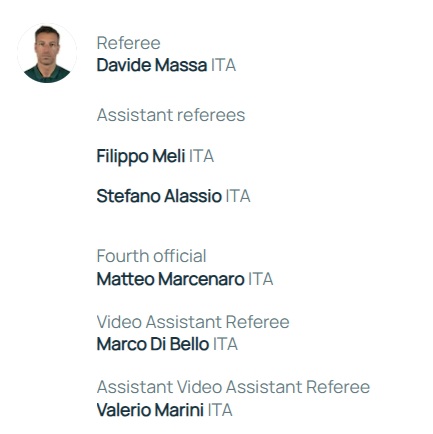The image size is (433, 434).
Task: Click the ITA code beside Stefano Alassio
Action: [x=238, y=196]
